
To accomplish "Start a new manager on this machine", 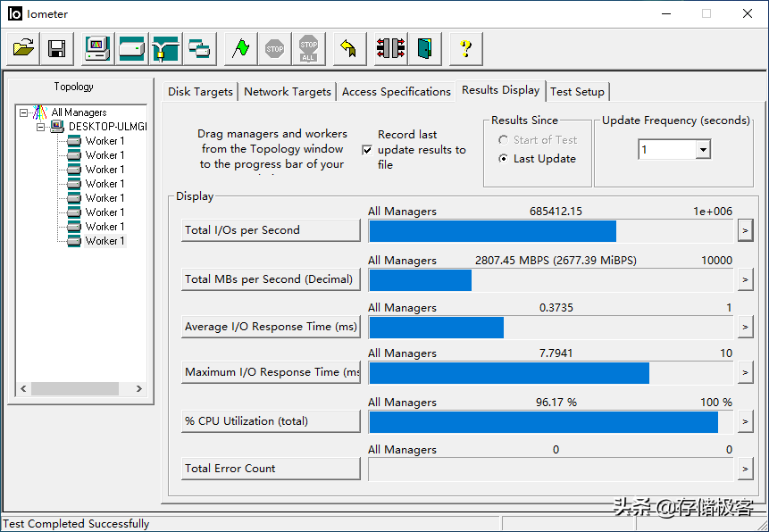I will click(97, 48).
